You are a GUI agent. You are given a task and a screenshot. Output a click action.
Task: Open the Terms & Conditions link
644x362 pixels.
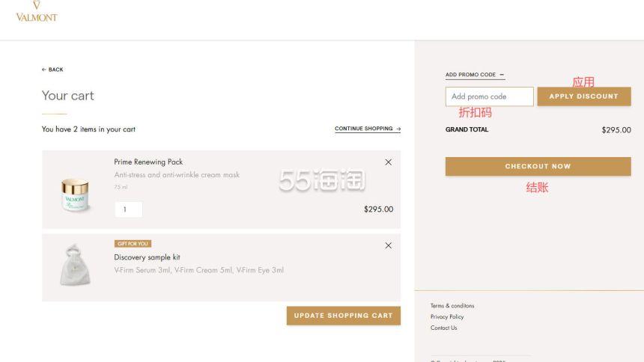(x=452, y=306)
